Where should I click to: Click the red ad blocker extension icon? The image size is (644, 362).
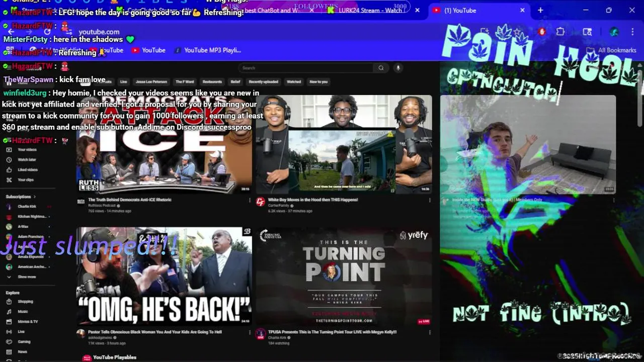tap(542, 32)
